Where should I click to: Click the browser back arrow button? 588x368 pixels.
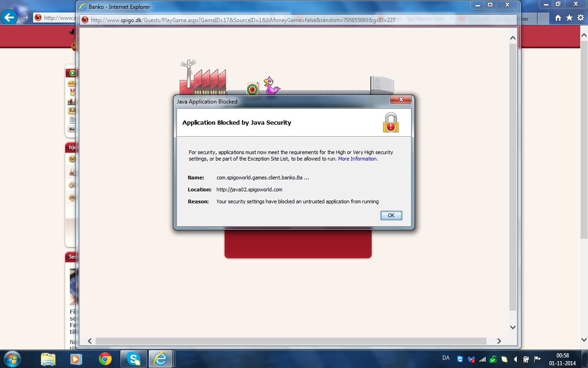[9, 17]
